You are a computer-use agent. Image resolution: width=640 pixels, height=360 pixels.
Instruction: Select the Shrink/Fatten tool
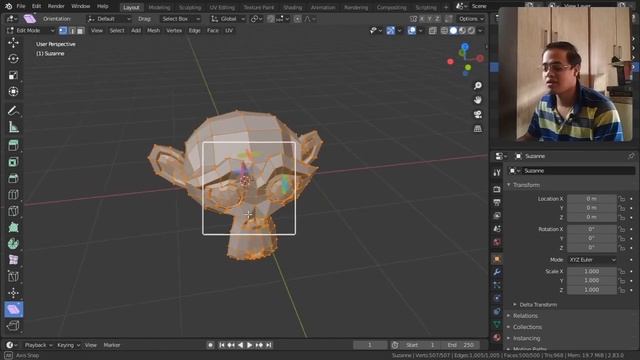(13, 293)
